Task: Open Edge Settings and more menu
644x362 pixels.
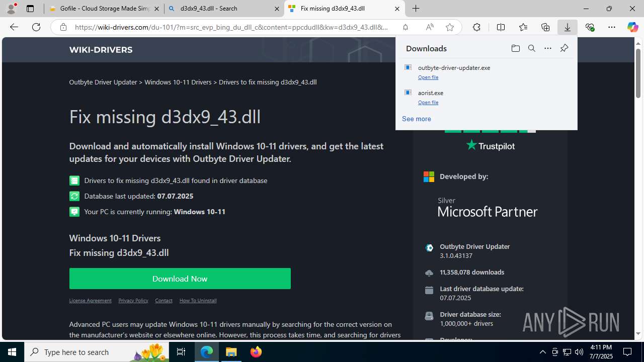Action: click(612, 27)
